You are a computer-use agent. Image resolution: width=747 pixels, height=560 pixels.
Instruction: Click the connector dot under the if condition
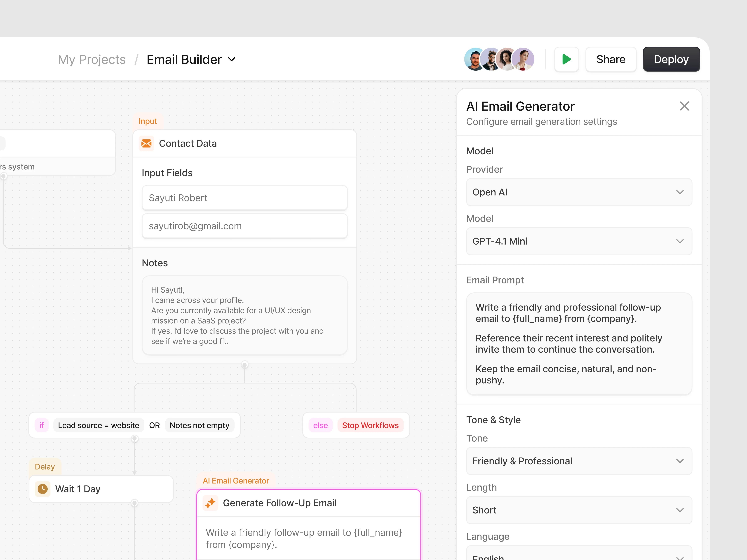(x=134, y=439)
